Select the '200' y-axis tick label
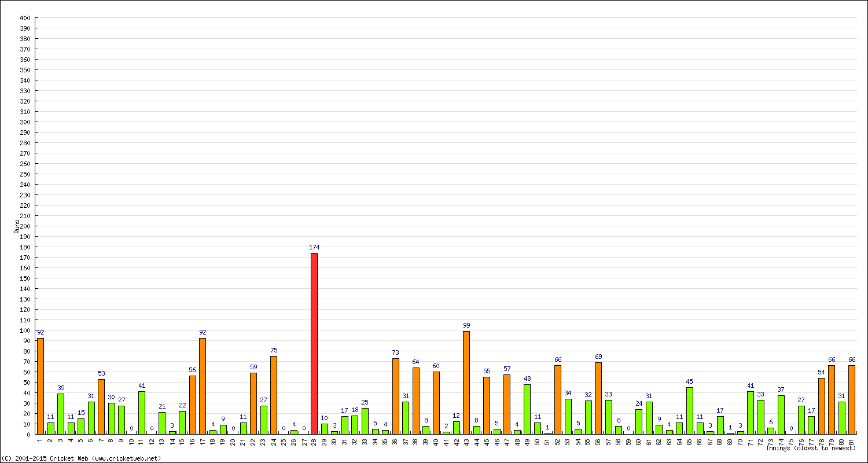Viewport: 868px width, 463px height. coord(25,226)
